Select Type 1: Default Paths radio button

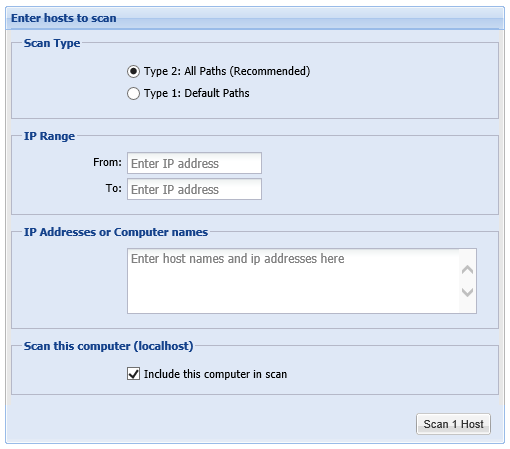click(133, 93)
